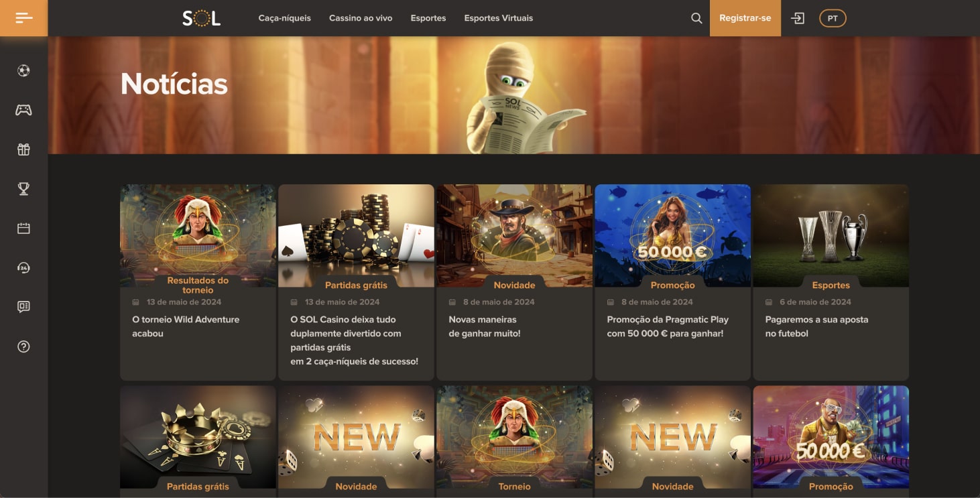The image size is (980, 498).
Task: Open the soccer ball sports icon
Action: click(23, 70)
